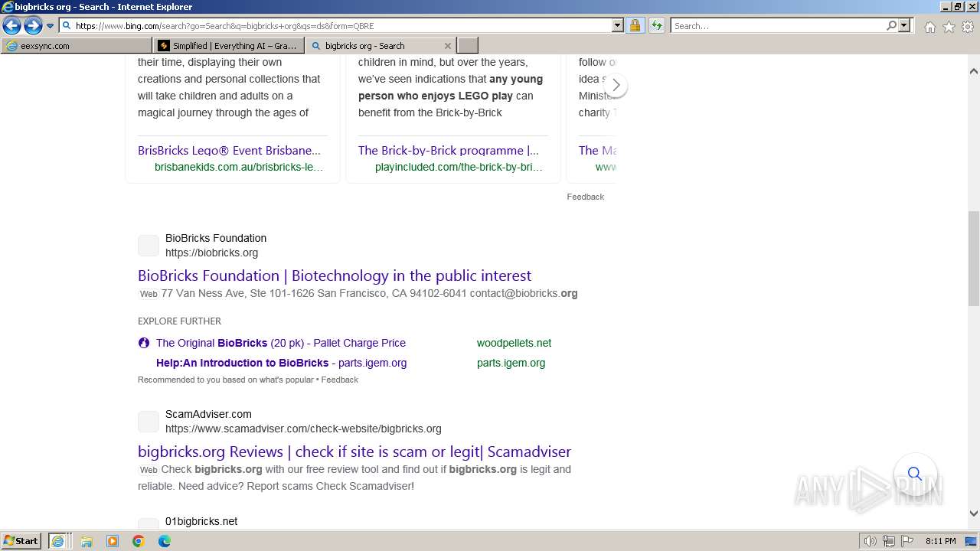Go forward with the Forward arrow button
This screenshot has width=980, height=551.
33,26
